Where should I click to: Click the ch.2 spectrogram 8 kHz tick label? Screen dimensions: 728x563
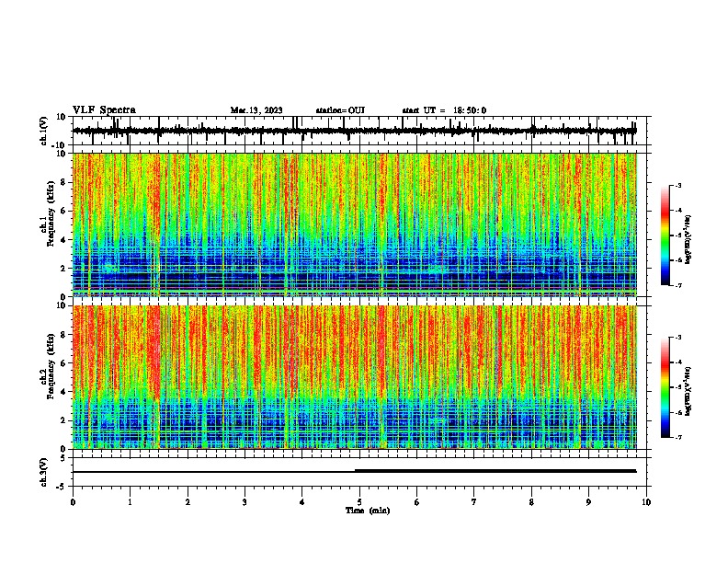pyautogui.click(x=63, y=334)
